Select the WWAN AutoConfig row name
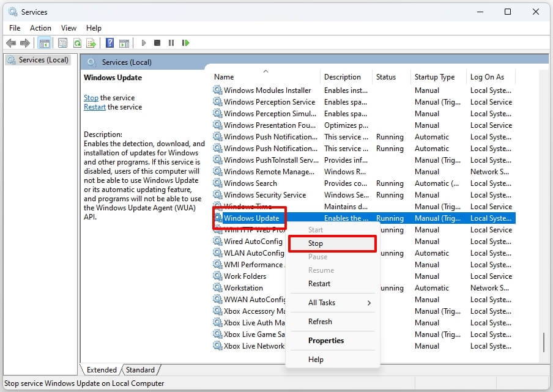 254,300
